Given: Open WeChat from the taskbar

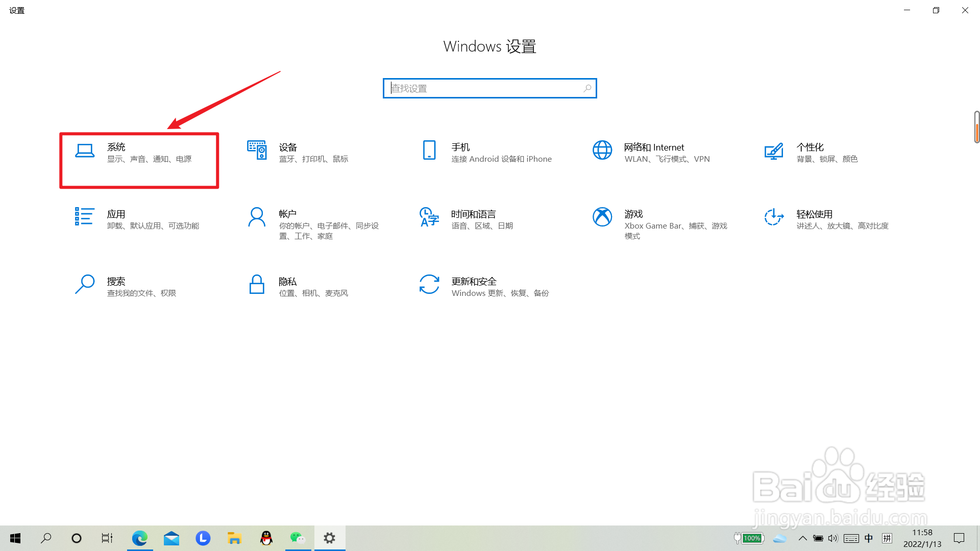Looking at the screenshot, I should click(298, 538).
